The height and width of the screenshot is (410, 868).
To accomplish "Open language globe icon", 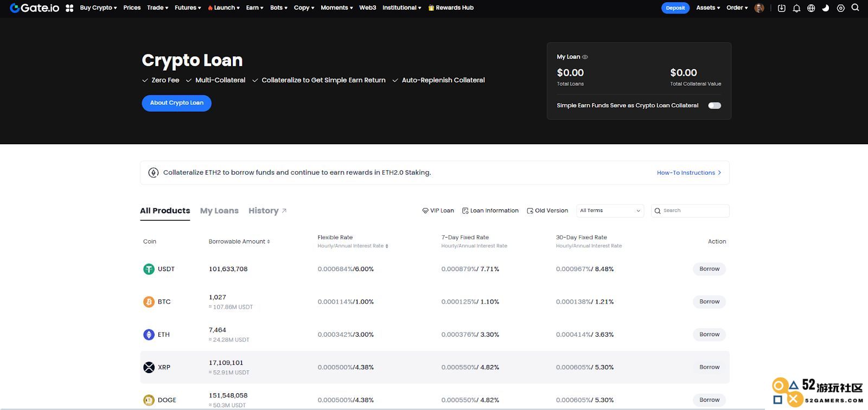I will click(811, 8).
